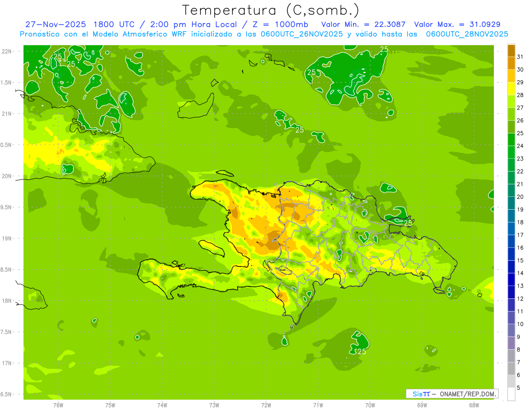Click legend swatch between 13 and 14
532x411 pixels.
click(x=511, y=280)
